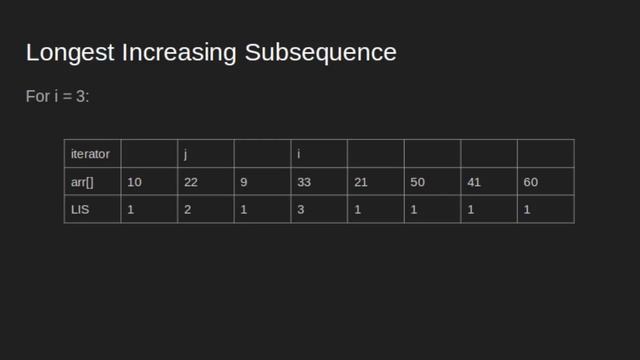Select the array cell containing 10
This screenshot has width=640, height=360.
click(x=149, y=181)
